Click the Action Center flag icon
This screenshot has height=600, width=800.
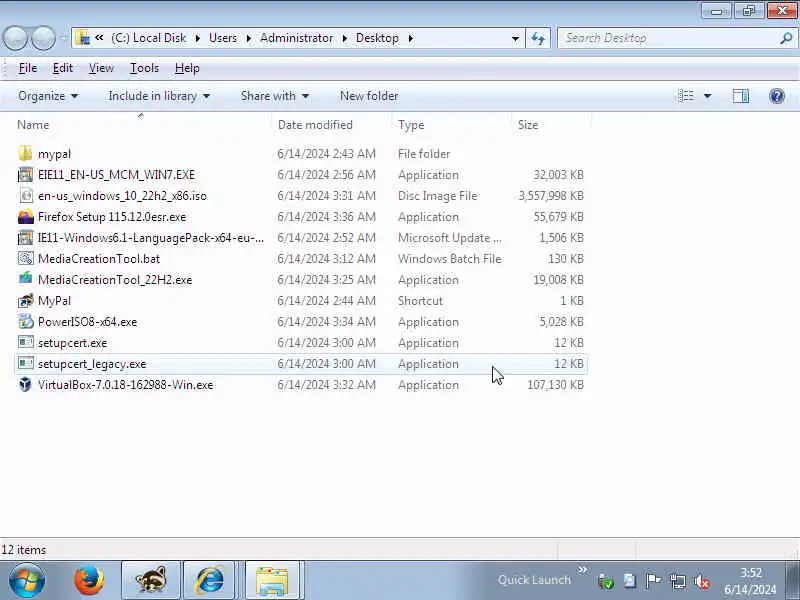pyautogui.click(x=653, y=581)
